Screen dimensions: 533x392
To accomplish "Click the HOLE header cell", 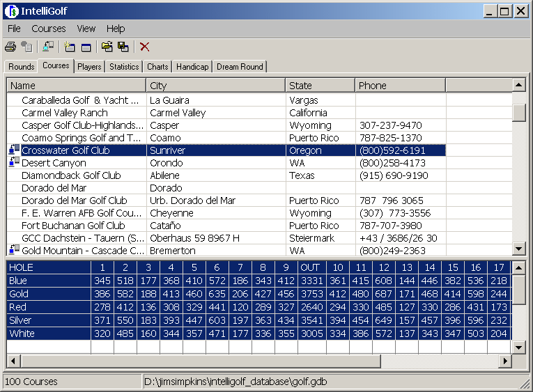I will click(49, 267).
